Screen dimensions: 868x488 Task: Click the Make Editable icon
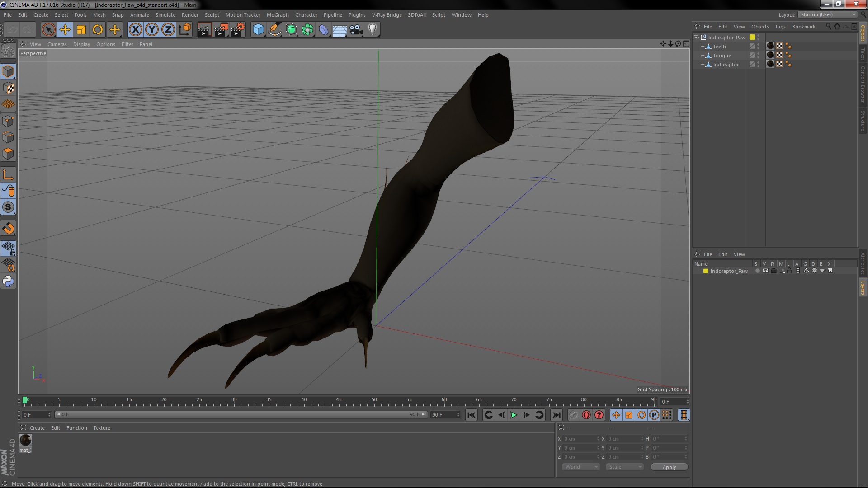[8, 51]
